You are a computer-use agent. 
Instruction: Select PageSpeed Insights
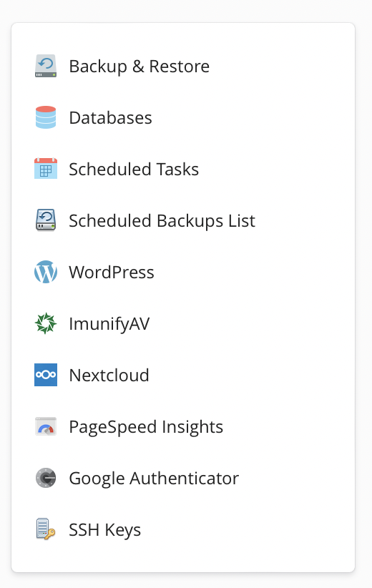coord(146,427)
